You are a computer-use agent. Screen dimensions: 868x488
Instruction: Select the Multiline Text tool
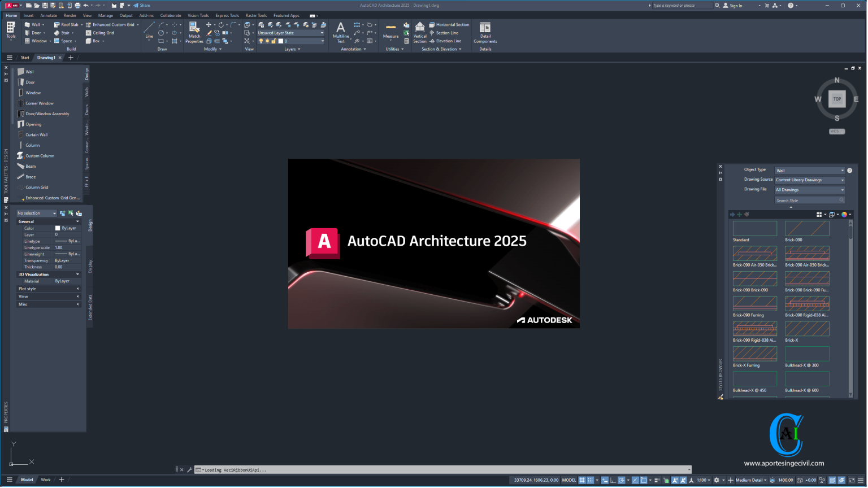[x=340, y=29]
